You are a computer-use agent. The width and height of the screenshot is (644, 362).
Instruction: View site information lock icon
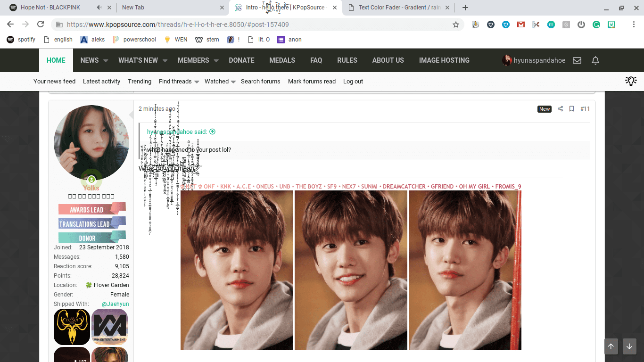(x=59, y=25)
